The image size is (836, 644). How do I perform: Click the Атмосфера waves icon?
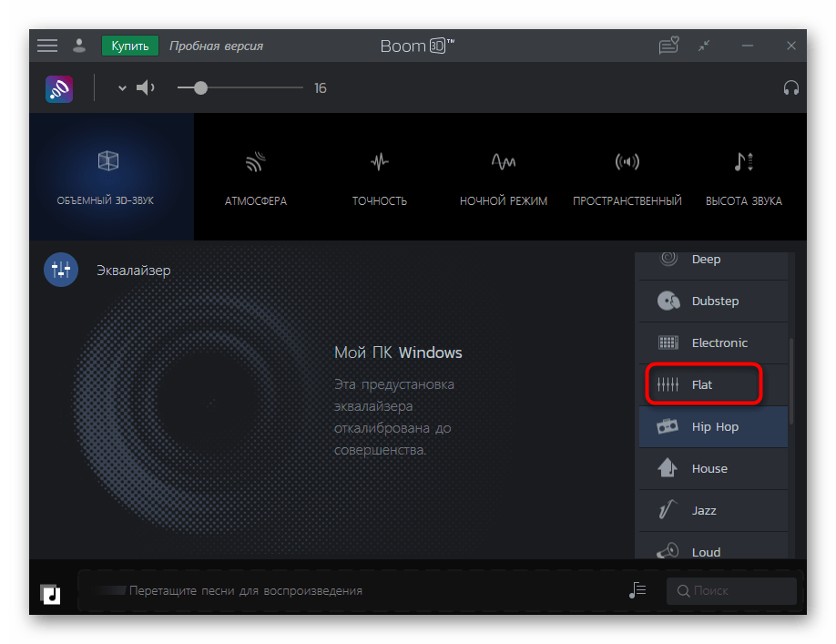pos(256,161)
